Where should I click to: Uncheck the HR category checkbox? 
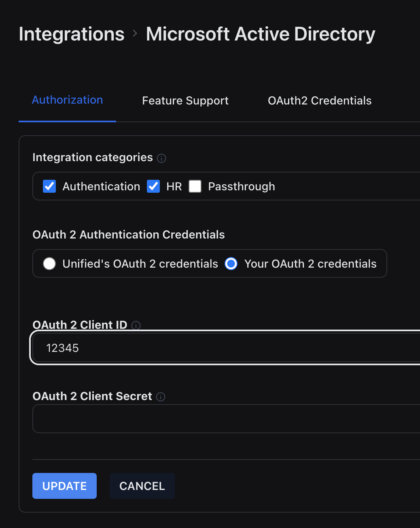(x=153, y=186)
